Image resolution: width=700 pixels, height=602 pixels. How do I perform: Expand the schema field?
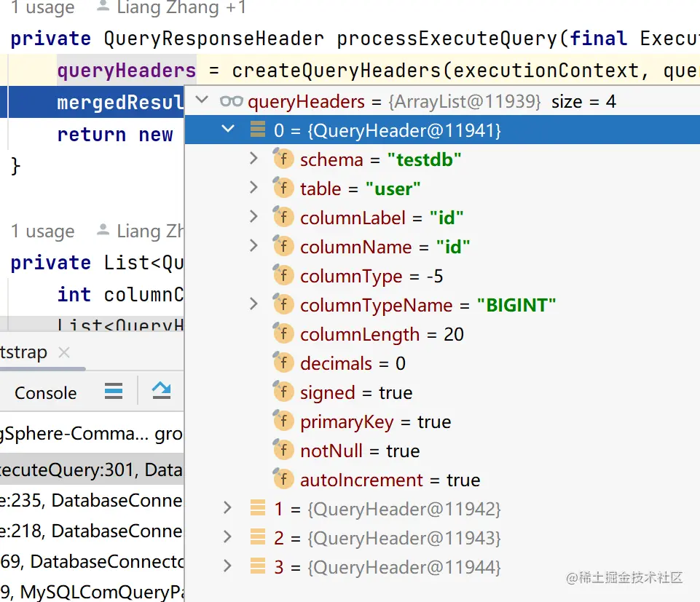[253, 159]
